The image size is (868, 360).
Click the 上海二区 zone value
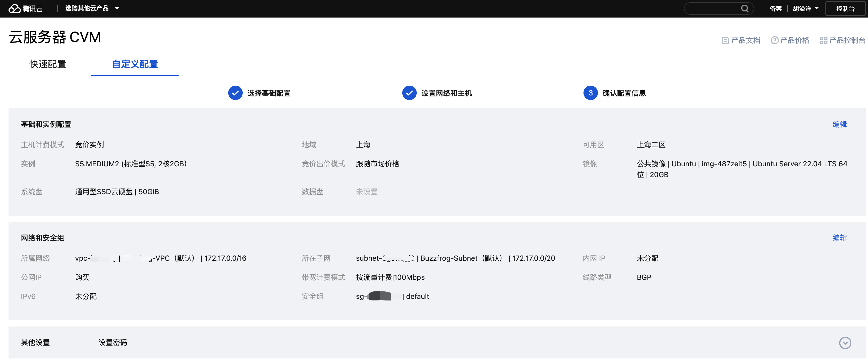(x=651, y=145)
